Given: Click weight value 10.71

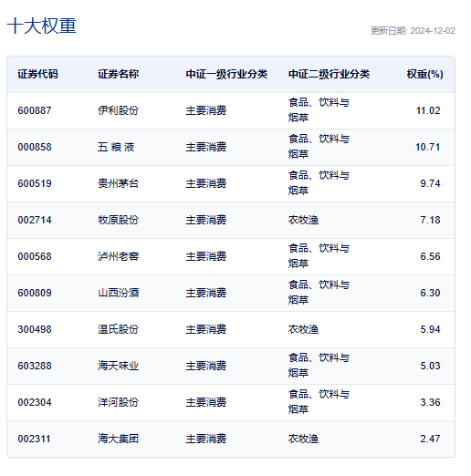Looking at the screenshot, I should 428,147.
